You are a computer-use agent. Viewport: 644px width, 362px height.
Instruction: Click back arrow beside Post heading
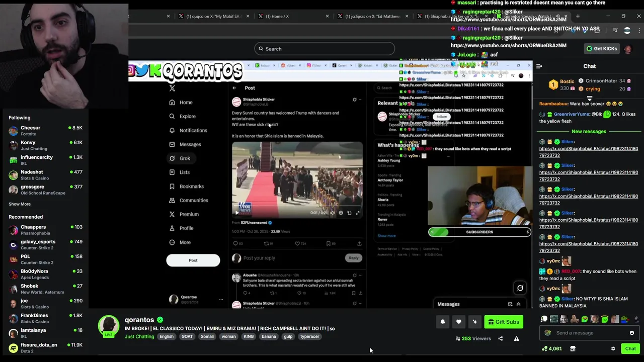coord(234,88)
